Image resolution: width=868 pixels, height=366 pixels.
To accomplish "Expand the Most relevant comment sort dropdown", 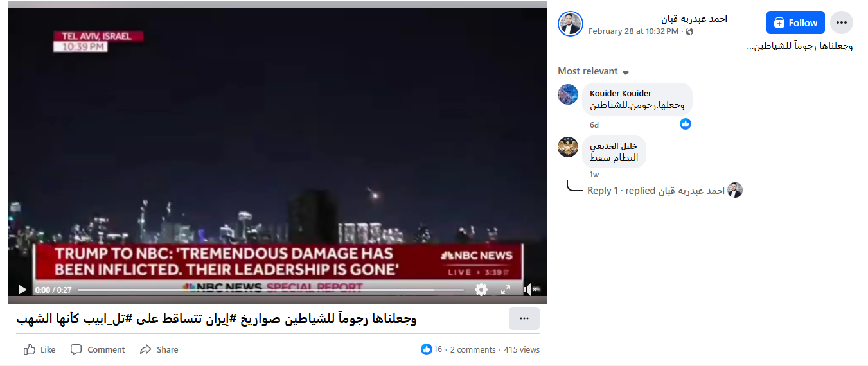I will [x=593, y=71].
